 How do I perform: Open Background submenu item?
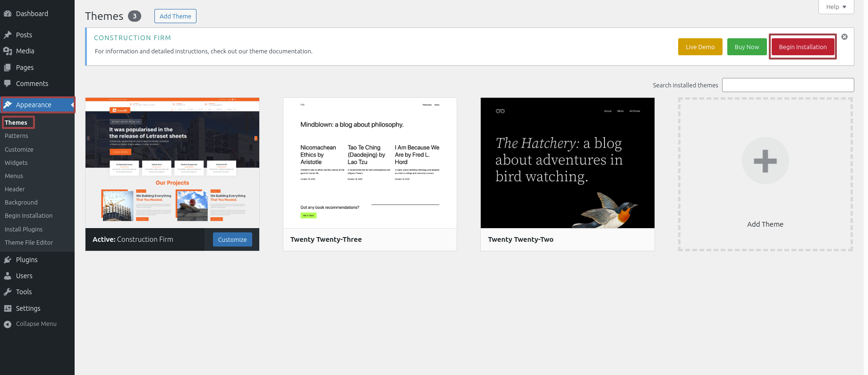pyautogui.click(x=21, y=202)
